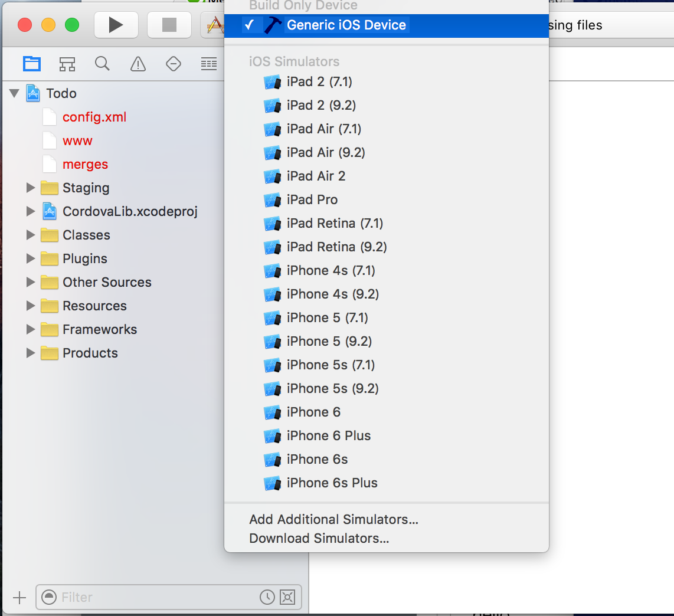The height and width of the screenshot is (616, 674).
Task: Choose iPad Air 2 simulator
Action: 387,176
